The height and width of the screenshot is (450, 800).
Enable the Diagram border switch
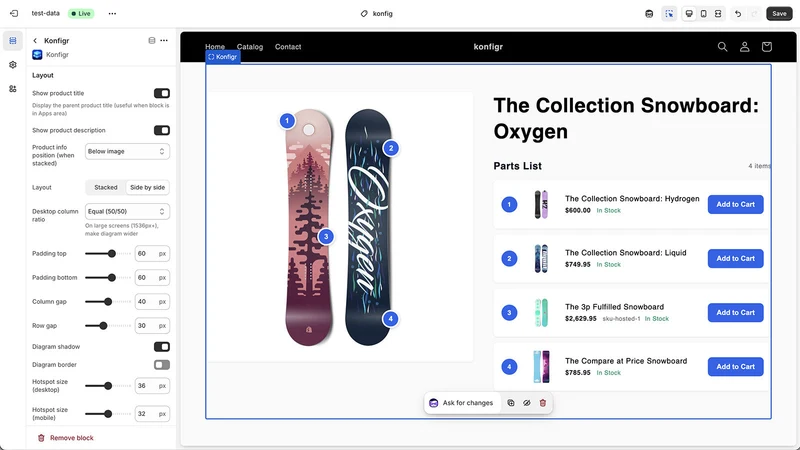[162, 365]
